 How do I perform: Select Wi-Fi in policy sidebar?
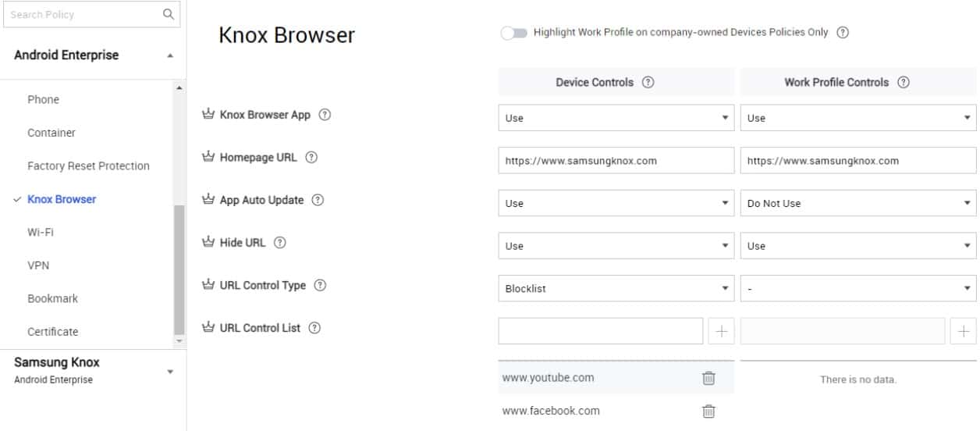click(41, 233)
